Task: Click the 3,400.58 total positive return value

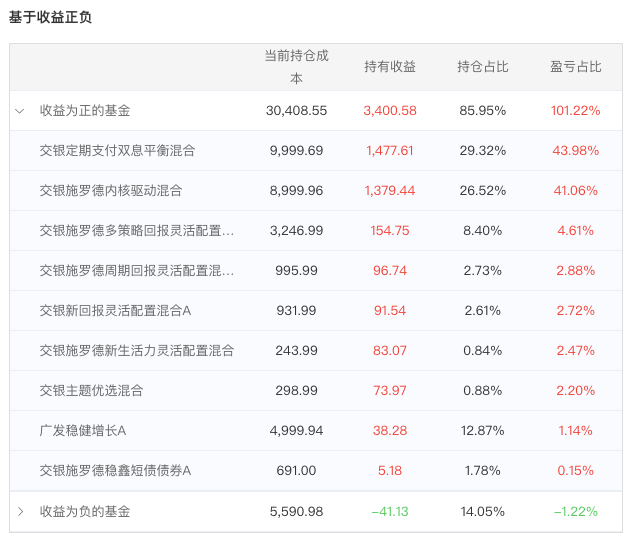Action: click(390, 111)
